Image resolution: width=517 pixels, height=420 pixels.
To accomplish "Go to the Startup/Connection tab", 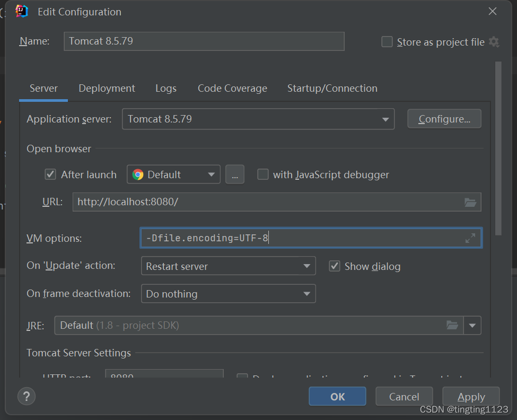I will point(332,89).
